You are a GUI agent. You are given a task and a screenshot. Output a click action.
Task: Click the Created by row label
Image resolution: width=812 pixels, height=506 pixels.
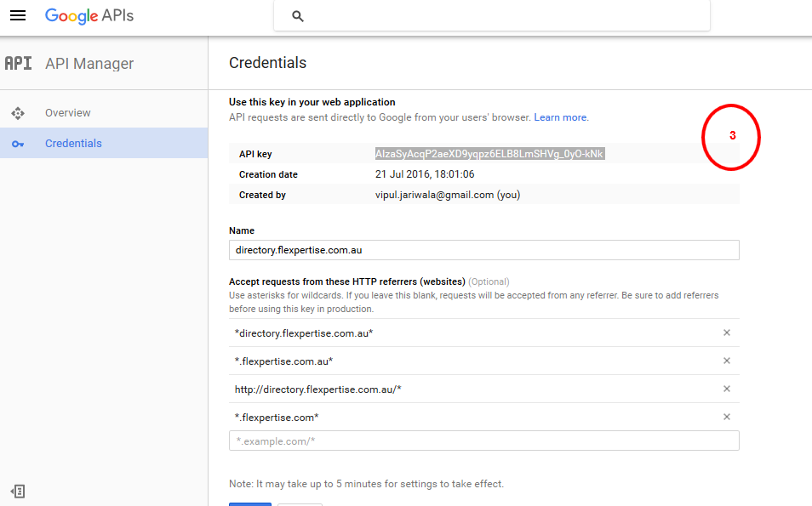[262, 195]
